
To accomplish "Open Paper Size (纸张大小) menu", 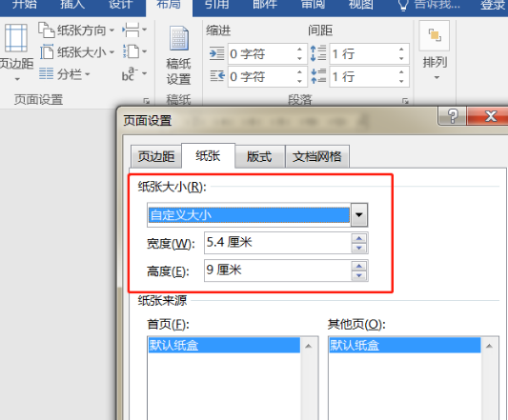I will click(x=77, y=52).
